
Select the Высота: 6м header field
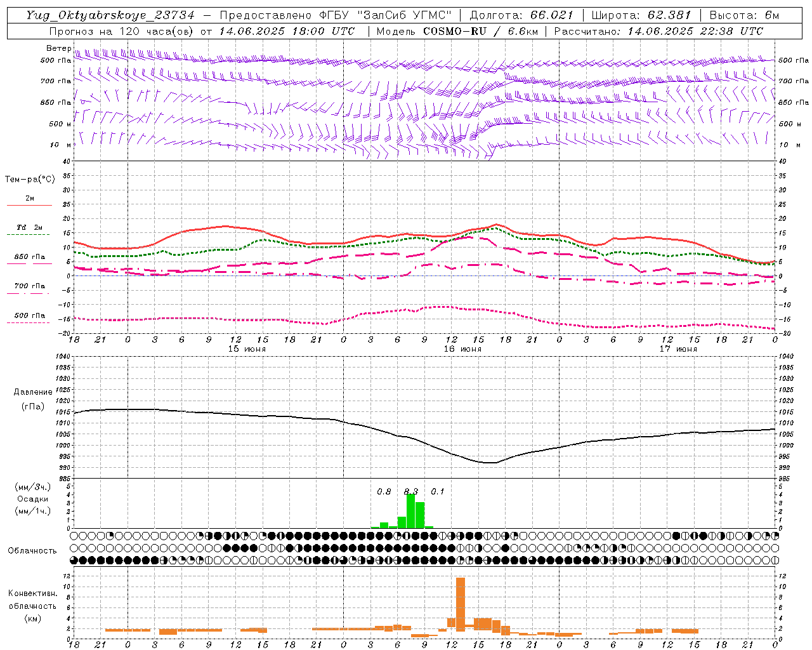pos(744,15)
